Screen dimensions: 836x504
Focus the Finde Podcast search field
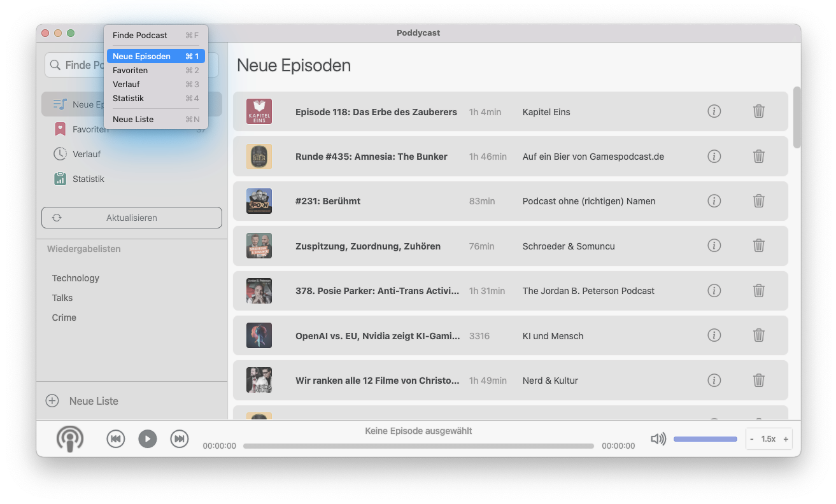pyautogui.click(x=132, y=65)
